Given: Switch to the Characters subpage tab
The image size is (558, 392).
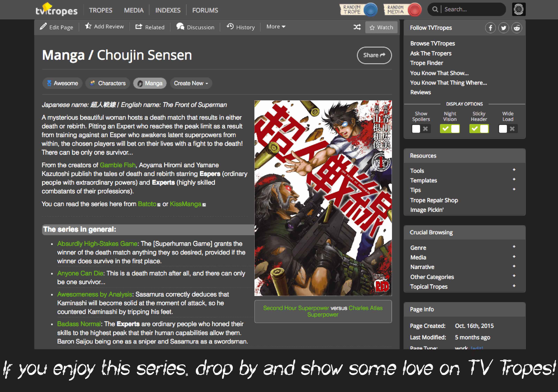Looking at the screenshot, I should coord(108,83).
